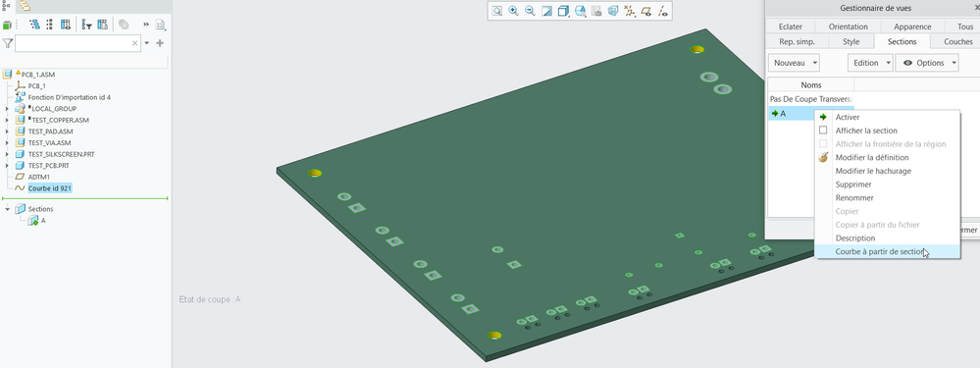This screenshot has width=980, height=368.
Task: Choose Courbe à partir de section
Action: coord(887,251)
